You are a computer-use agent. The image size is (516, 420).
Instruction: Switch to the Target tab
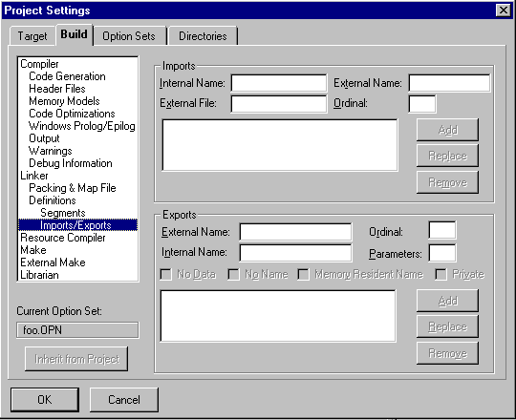(32, 36)
